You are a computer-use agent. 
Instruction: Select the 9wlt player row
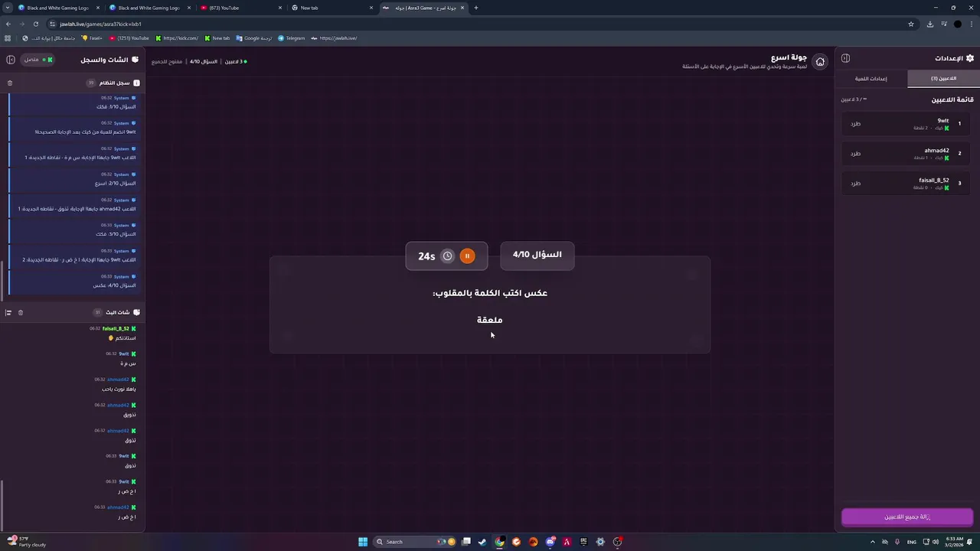point(907,123)
